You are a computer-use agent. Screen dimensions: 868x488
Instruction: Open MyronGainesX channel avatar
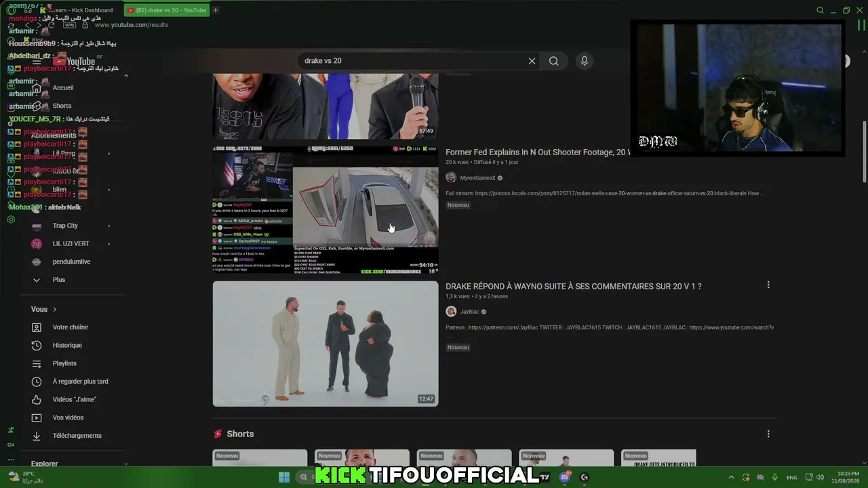pos(451,178)
